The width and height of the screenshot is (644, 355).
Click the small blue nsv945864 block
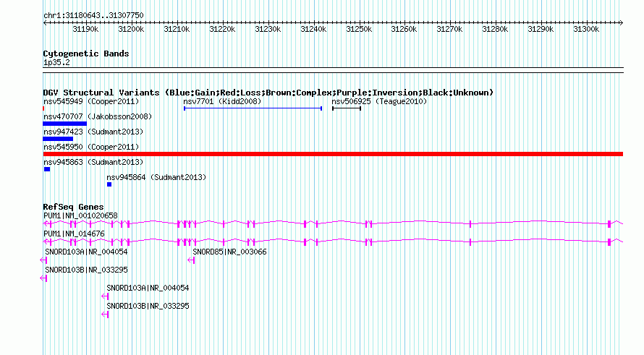tap(109, 184)
